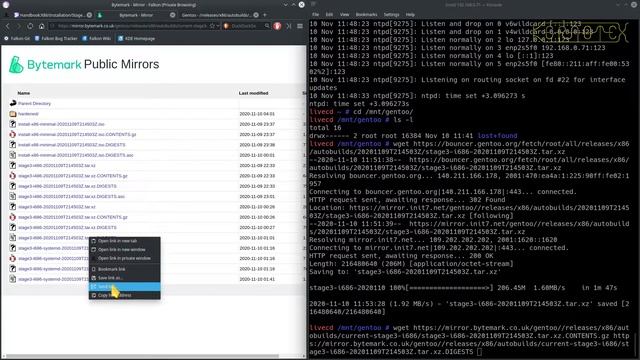Open the Falkon Wiki bookmark
Screen dimensions: 640x360
(x=97, y=38)
